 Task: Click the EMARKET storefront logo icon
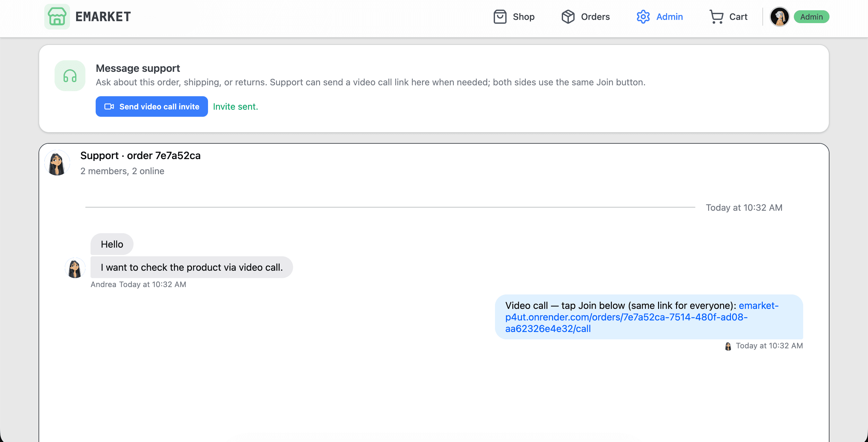click(x=57, y=16)
